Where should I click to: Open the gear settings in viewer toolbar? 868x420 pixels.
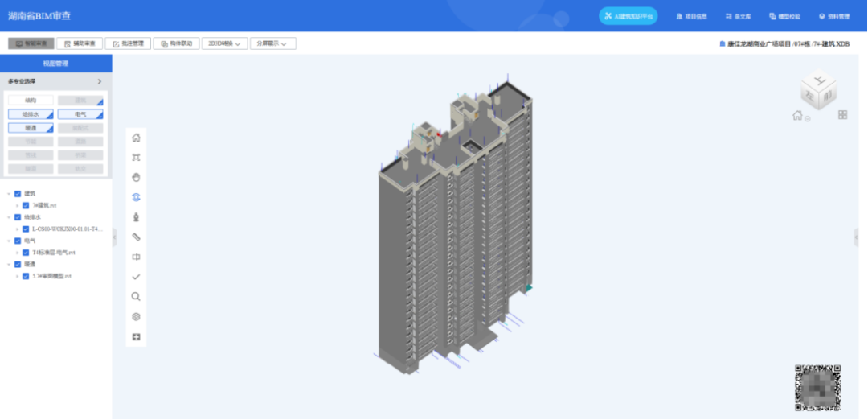tap(136, 317)
